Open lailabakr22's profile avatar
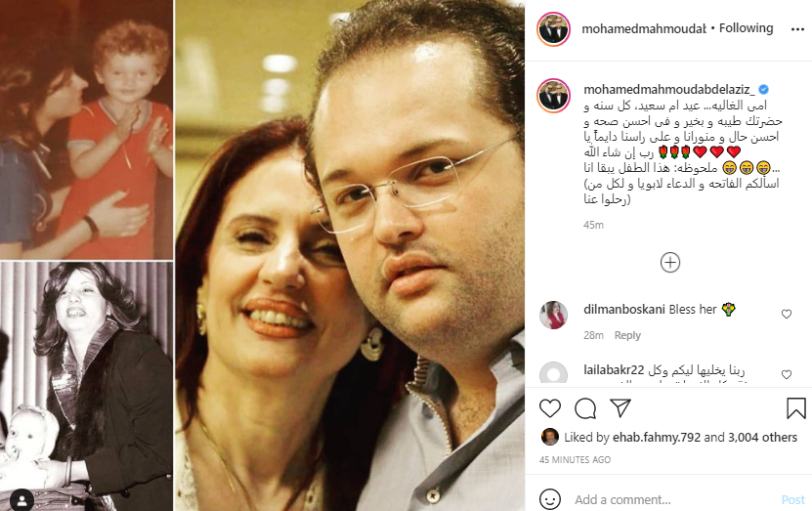Screen dimensions: 812x511 (554, 373)
